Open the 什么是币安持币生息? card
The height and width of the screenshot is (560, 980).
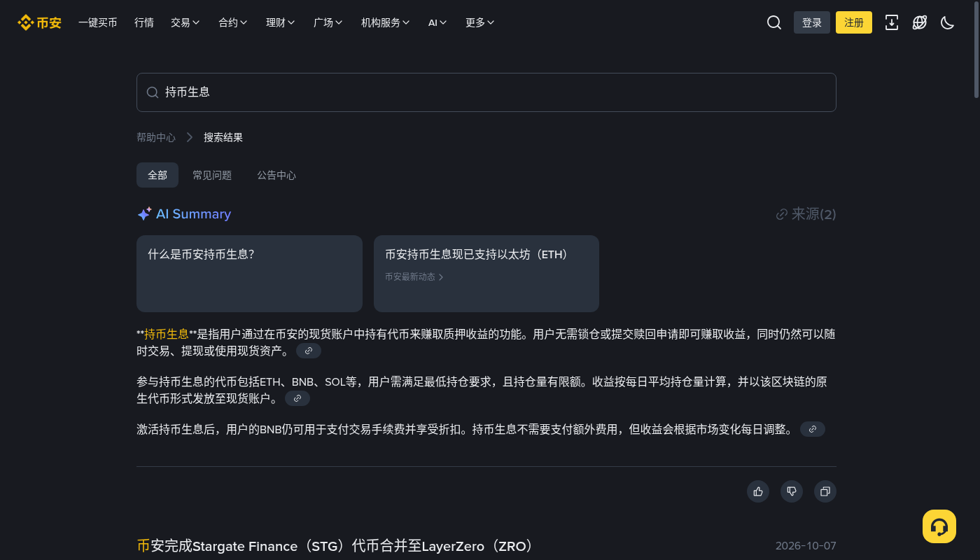[x=249, y=274]
